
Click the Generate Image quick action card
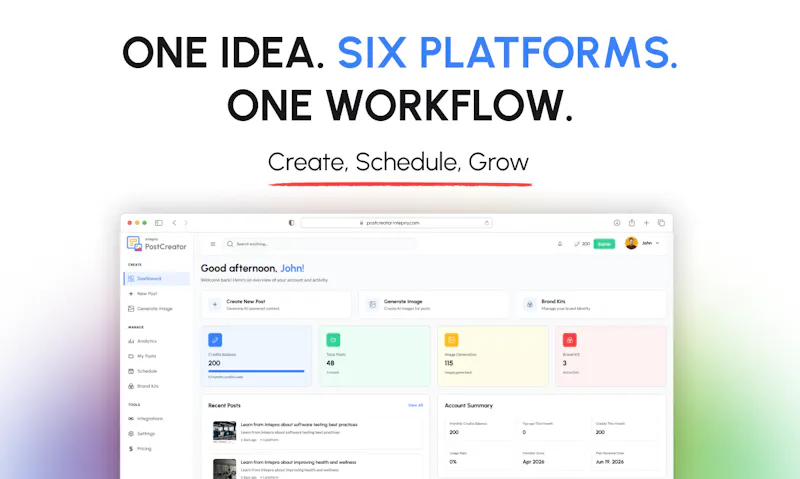434,305
